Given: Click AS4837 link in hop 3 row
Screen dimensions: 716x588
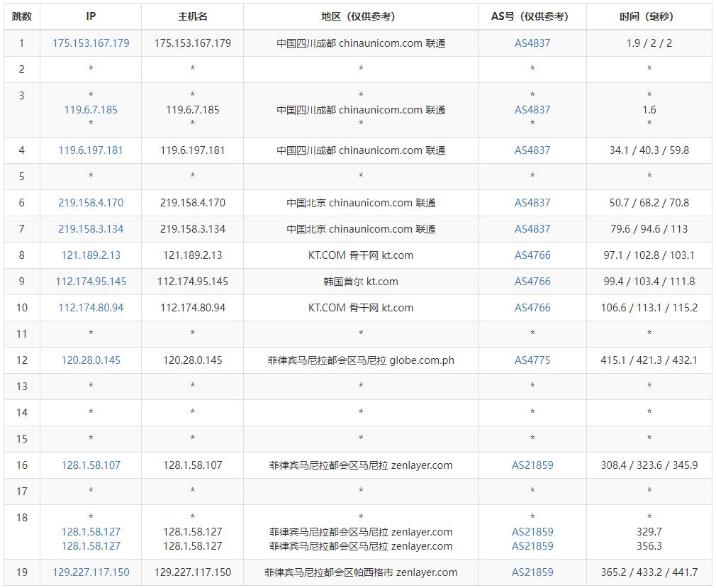Looking at the screenshot, I should [x=532, y=110].
